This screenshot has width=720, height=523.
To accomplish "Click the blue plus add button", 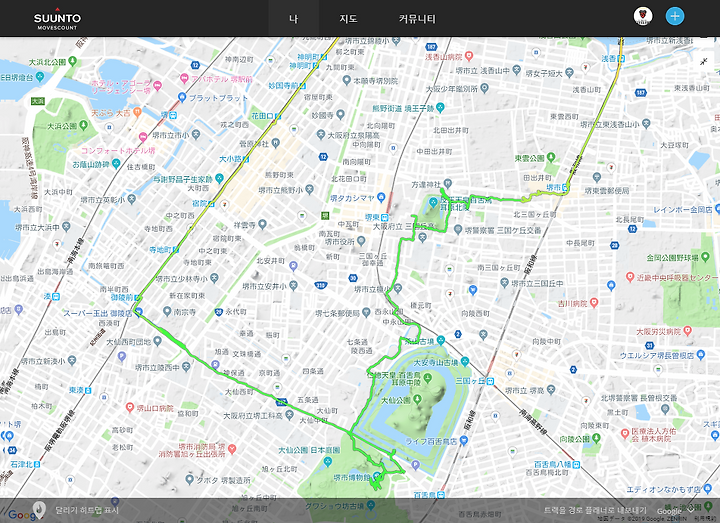I will point(675,17).
